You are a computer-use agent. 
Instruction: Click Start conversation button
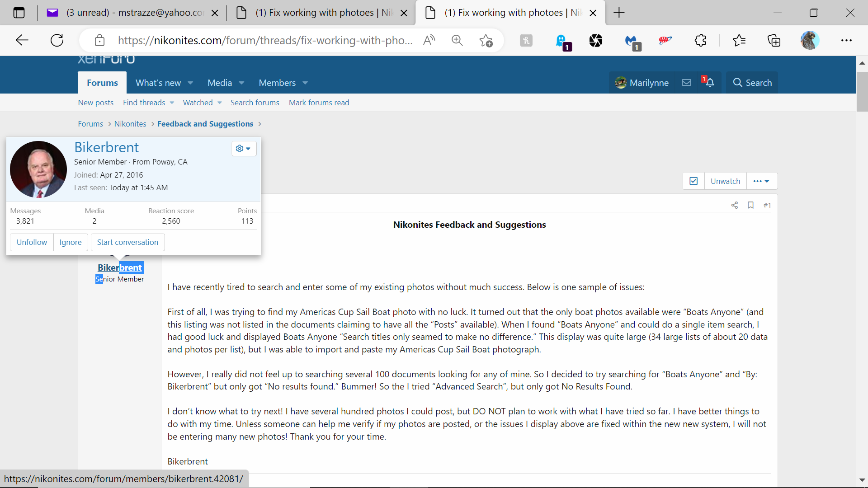pos(127,242)
